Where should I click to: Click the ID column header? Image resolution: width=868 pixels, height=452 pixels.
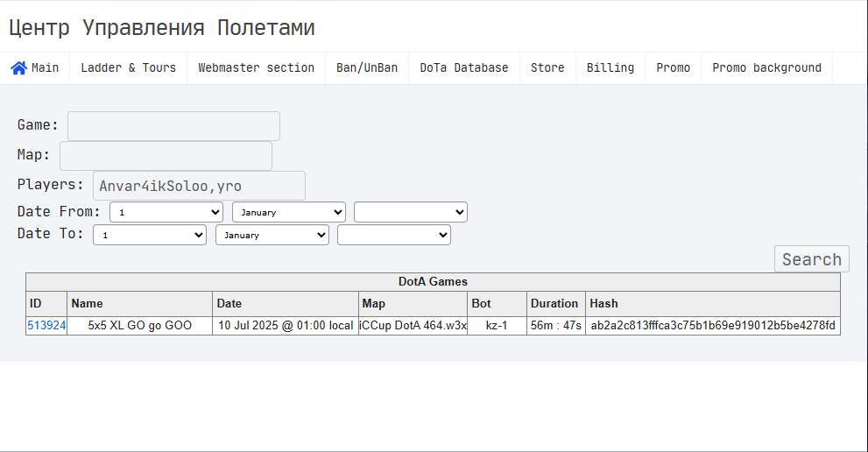(x=46, y=304)
